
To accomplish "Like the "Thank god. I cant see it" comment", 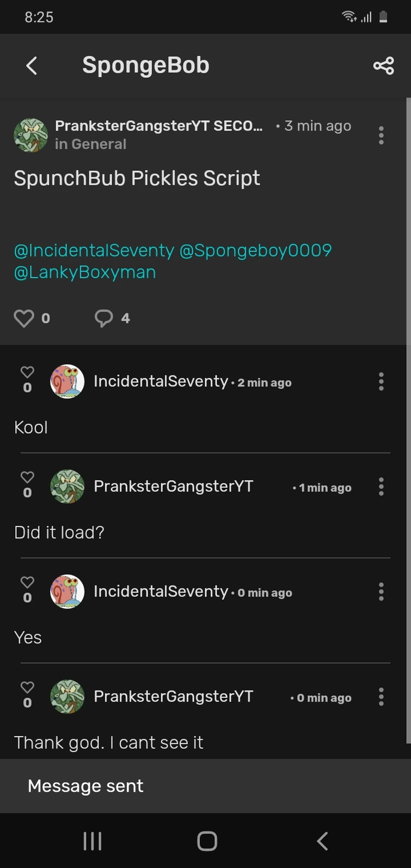I will pos(27,688).
